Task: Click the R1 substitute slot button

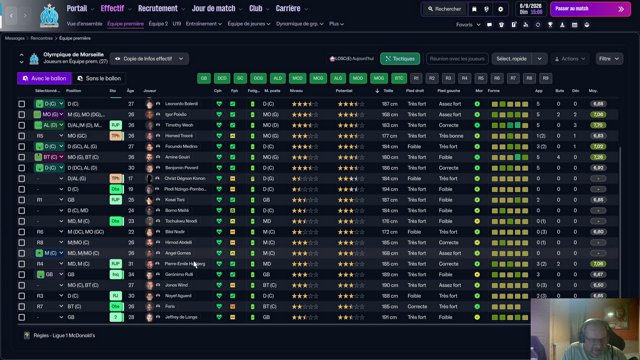Action: 416,78
